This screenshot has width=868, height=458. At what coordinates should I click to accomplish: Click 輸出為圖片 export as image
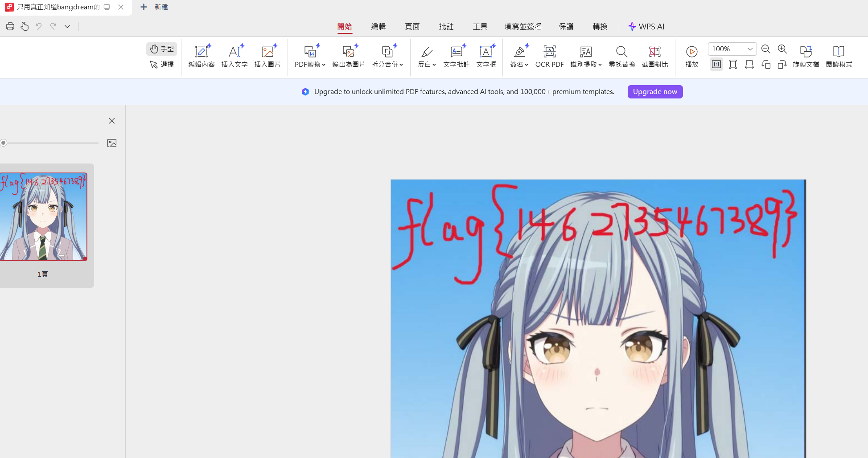tap(349, 56)
